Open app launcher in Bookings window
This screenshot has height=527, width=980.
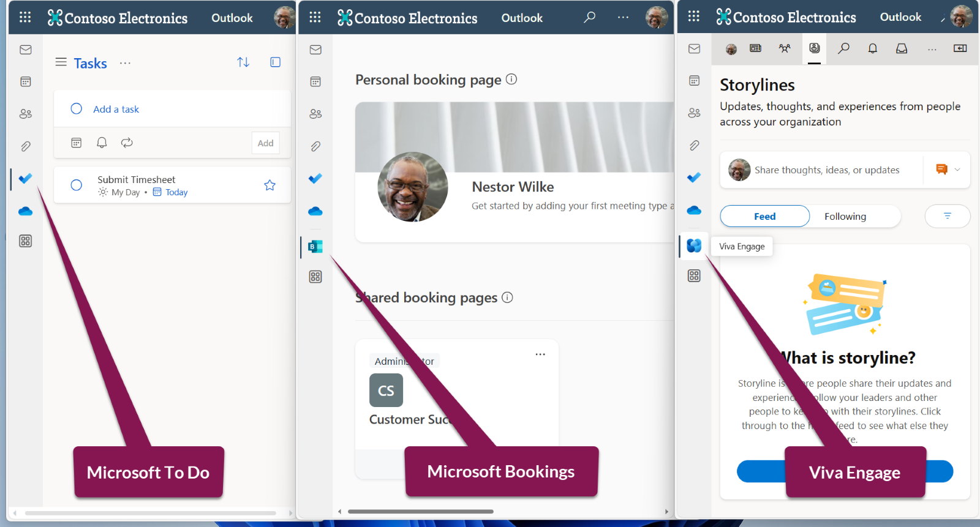click(315, 17)
